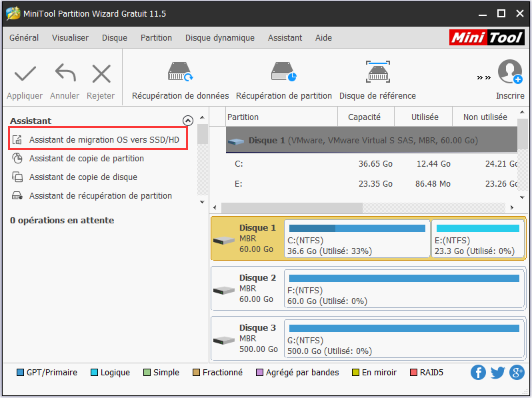Select the C: partition row
This screenshot has width=532, height=398.
click(x=371, y=164)
